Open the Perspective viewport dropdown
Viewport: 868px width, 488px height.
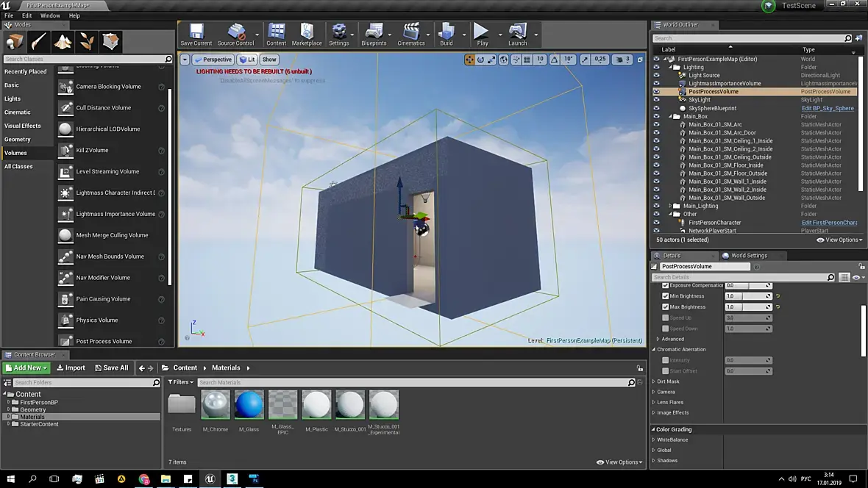pos(213,60)
